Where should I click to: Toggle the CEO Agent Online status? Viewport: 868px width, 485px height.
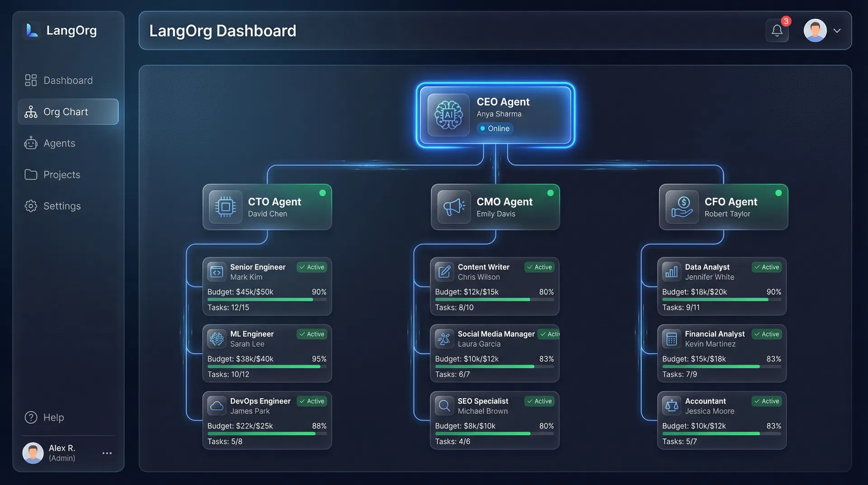495,128
